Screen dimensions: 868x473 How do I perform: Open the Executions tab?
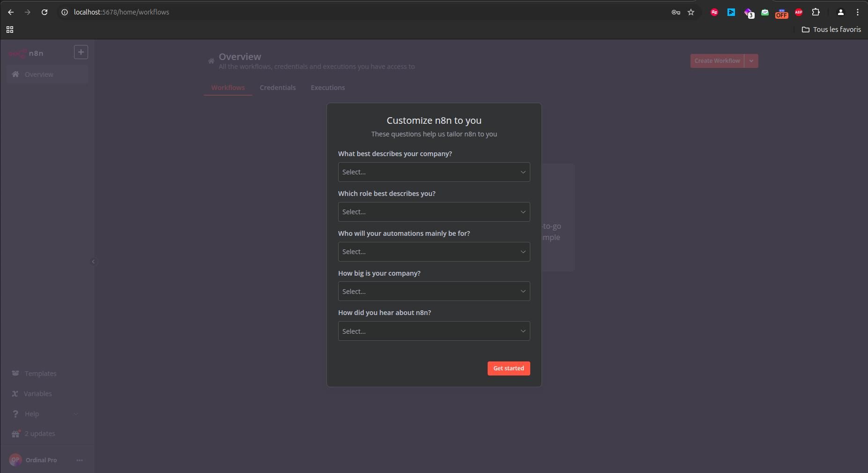(328, 88)
